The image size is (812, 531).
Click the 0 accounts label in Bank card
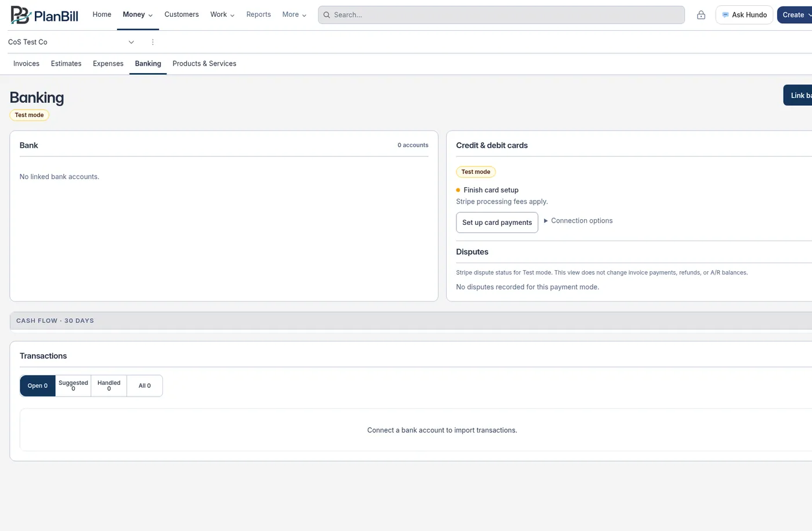[413, 146]
